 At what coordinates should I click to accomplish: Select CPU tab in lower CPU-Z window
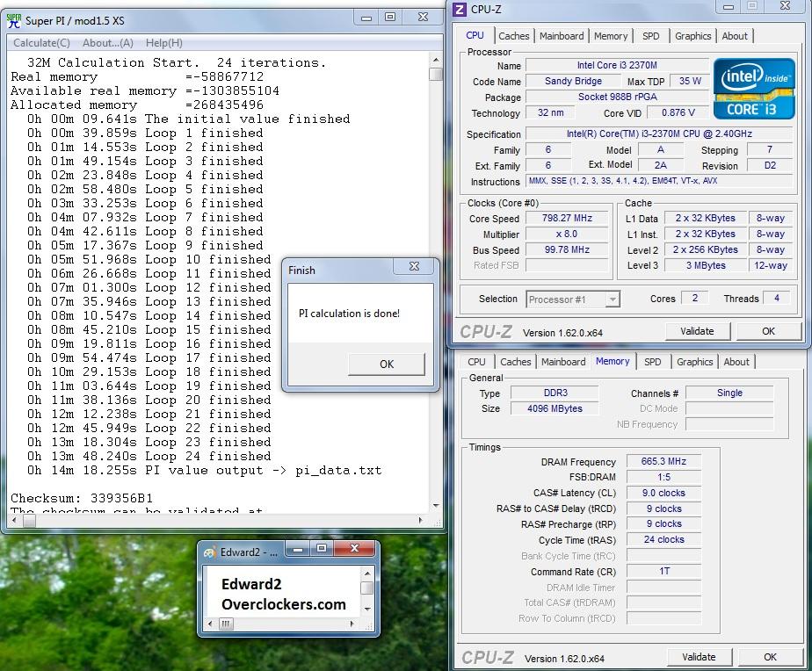click(476, 362)
